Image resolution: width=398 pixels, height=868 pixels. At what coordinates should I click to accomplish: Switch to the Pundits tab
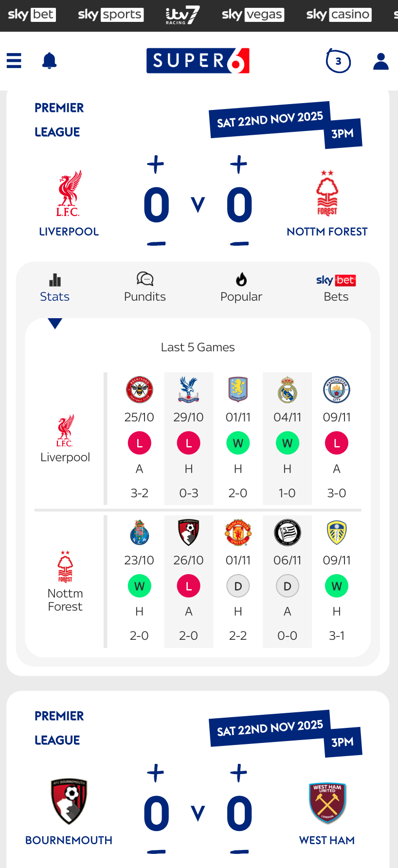click(145, 288)
